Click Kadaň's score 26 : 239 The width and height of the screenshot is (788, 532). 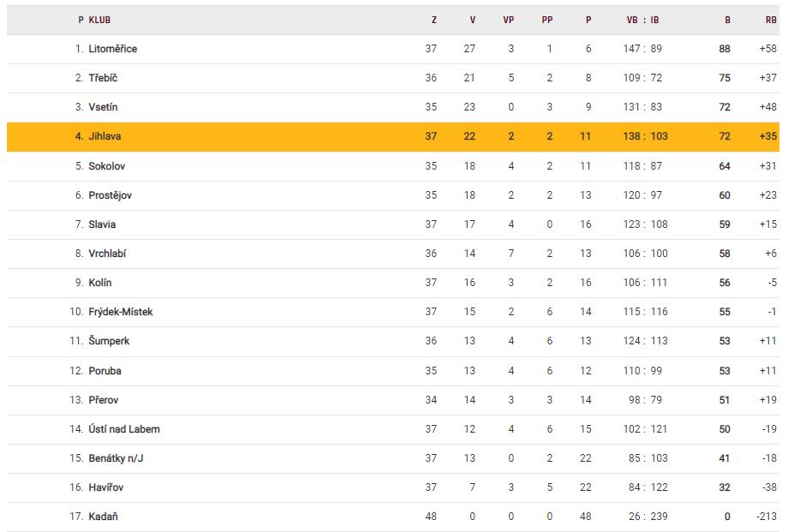644,517
